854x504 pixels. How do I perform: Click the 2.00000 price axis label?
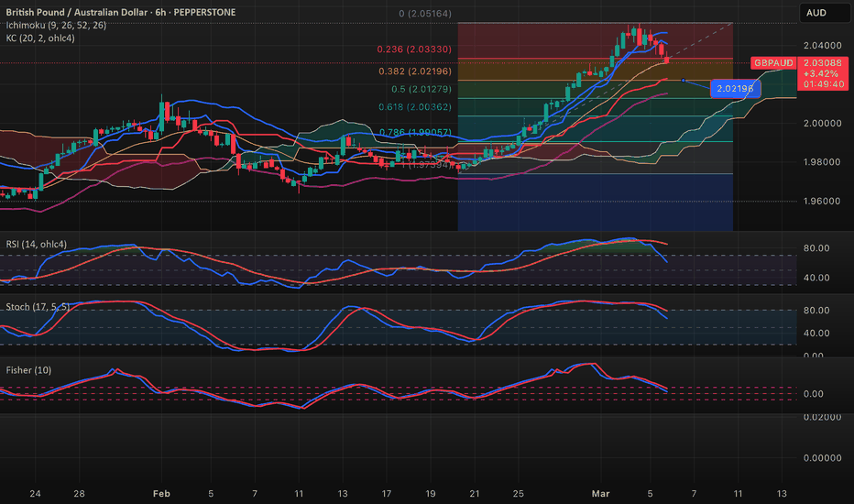pos(823,123)
